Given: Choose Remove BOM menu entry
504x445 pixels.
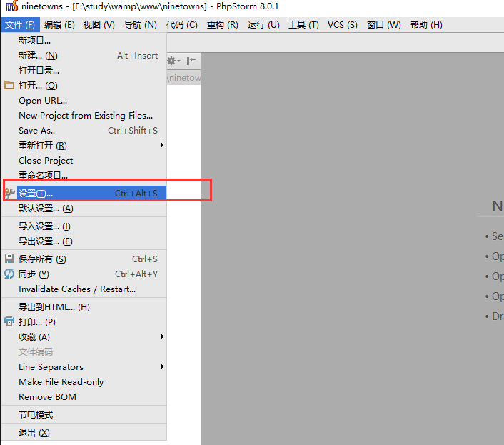Looking at the screenshot, I should [84, 396].
